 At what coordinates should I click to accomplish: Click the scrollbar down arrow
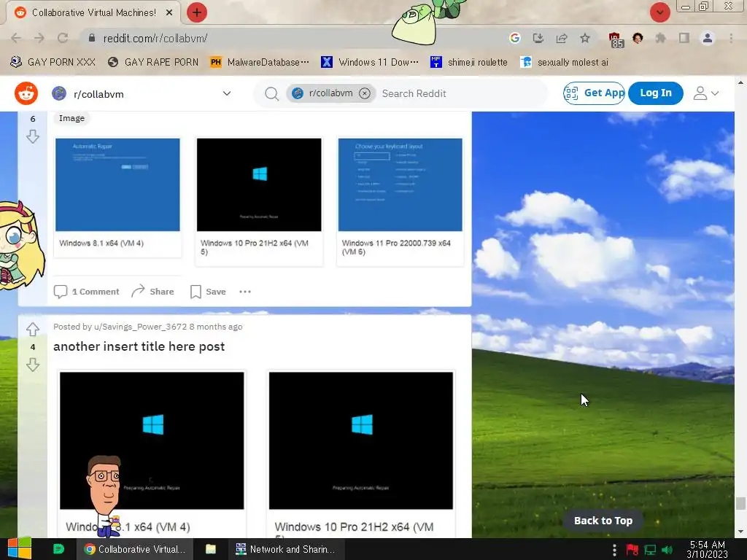(740, 532)
